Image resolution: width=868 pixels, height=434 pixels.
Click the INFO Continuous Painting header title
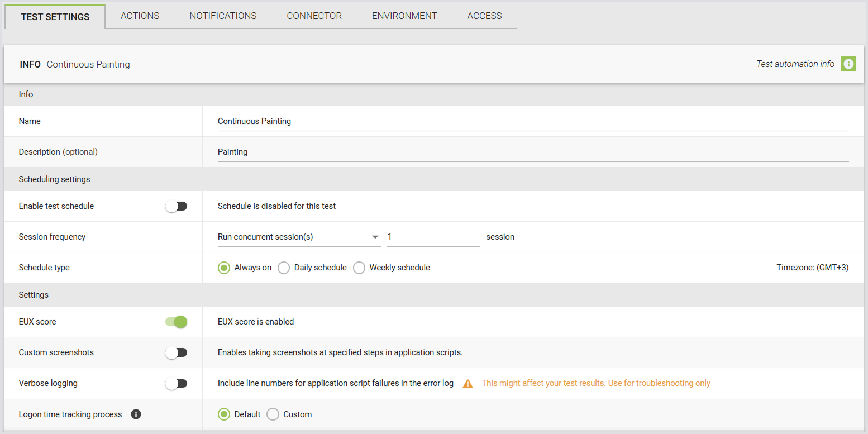pyautogui.click(x=75, y=64)
